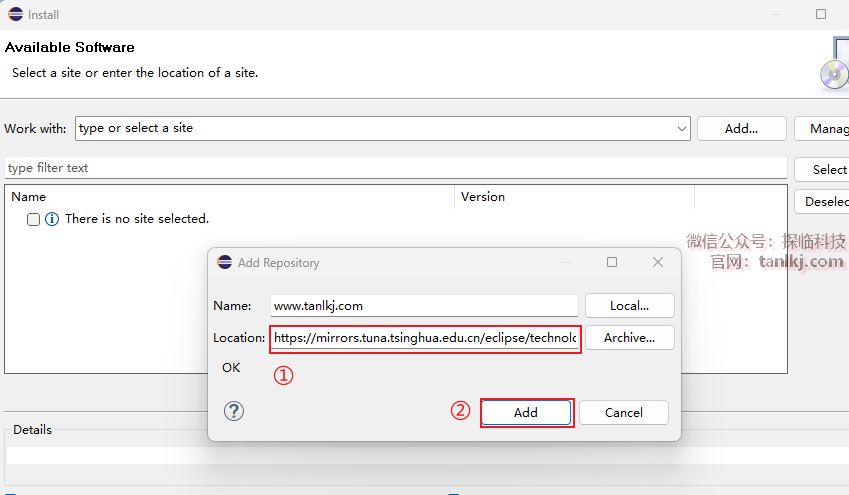Click the Add... button beside Work with

(x=741, y=129)
